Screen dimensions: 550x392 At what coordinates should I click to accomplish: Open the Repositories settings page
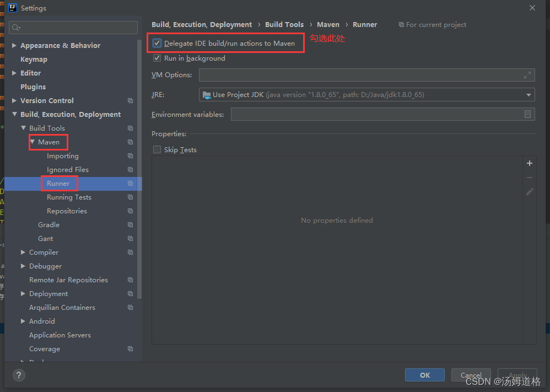click(x=67, y=211)
